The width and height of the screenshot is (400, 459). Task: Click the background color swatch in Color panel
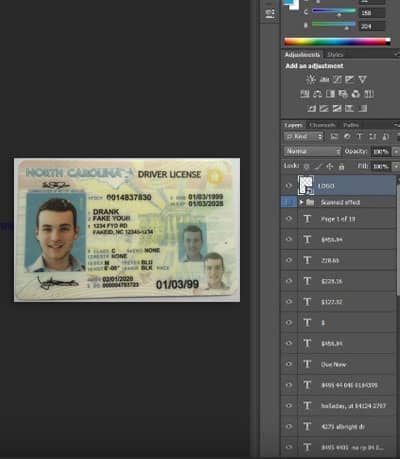click(x=295, y=6)
